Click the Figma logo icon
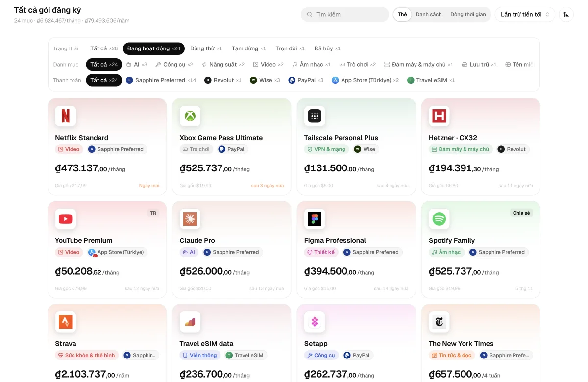This screenshot has height=382, width=588. click(x=315, y=219)
